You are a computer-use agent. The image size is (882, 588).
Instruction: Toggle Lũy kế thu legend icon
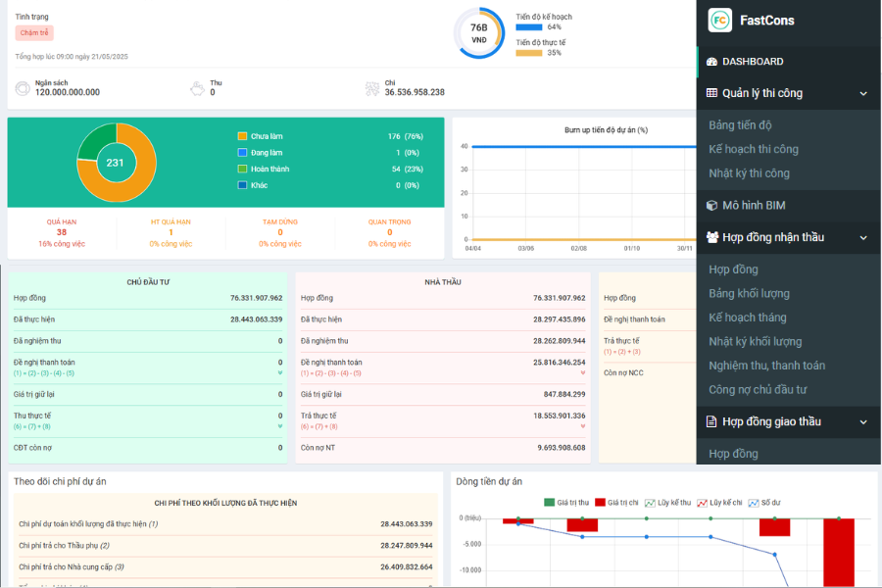650,503
